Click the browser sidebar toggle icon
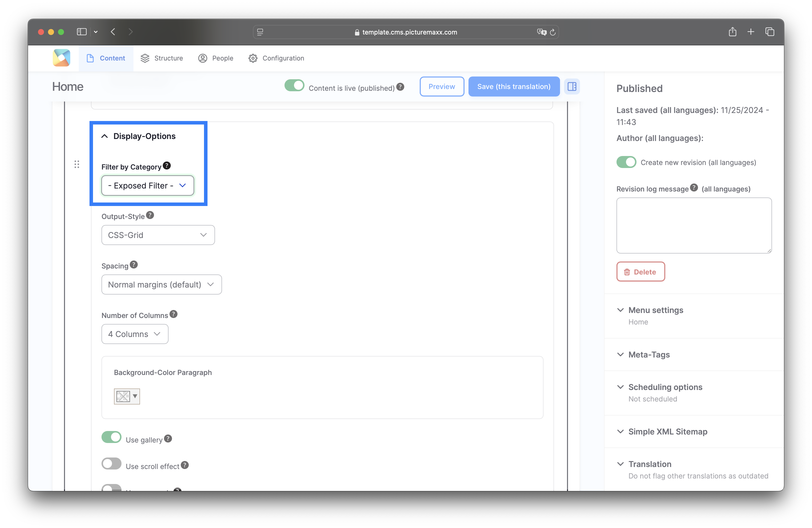 click(x=81, y=32)
